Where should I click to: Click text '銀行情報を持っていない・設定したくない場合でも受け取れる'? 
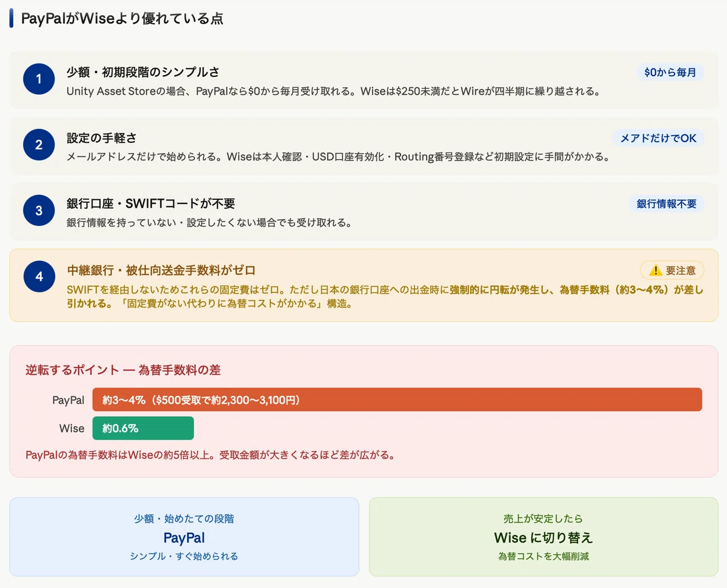point(209,222)
